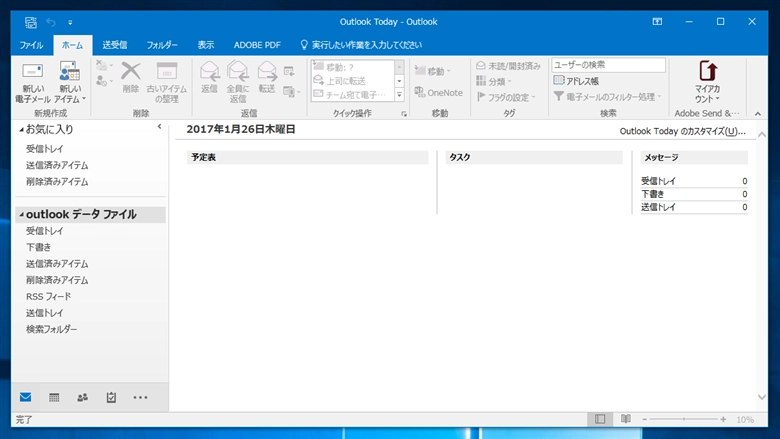Select the ホーム ribbon tab
This screenshot has height=439, width=780.
click(x=73, y=45)
